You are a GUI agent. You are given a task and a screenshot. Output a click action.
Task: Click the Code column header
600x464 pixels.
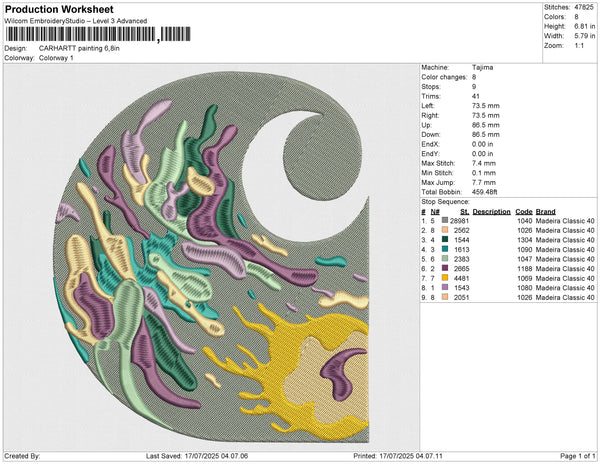click(x=523, y=212)
